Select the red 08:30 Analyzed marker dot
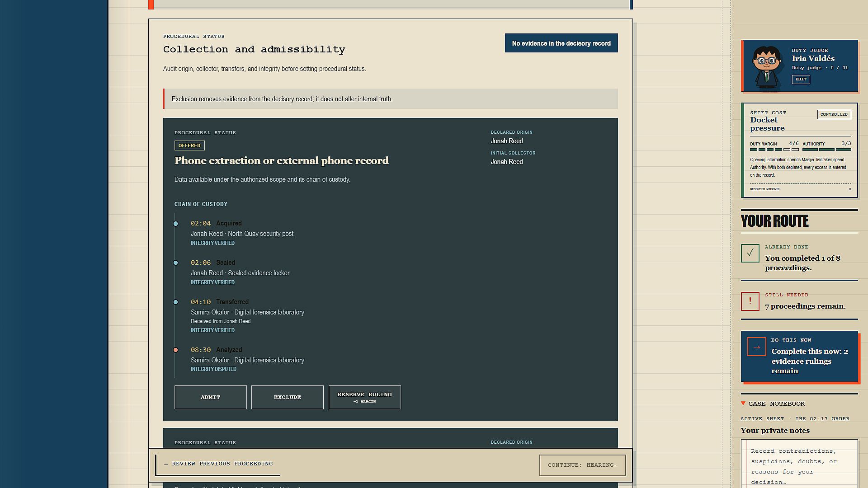 [x=176, y=350]
